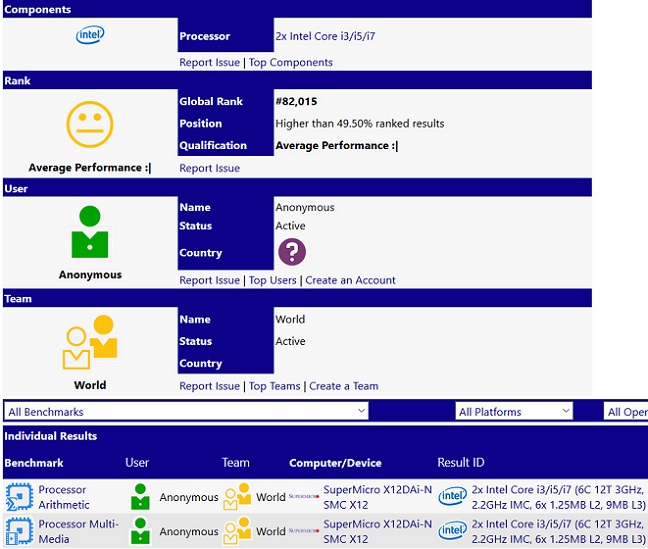The image size is (648, 549).
Task: Click the yellow World team icon
Action: pos(90,342)
